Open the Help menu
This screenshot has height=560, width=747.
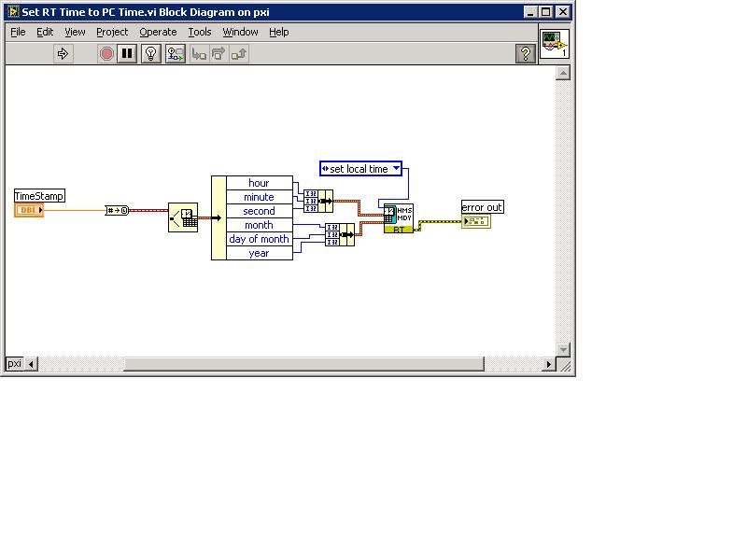point(278,32)
